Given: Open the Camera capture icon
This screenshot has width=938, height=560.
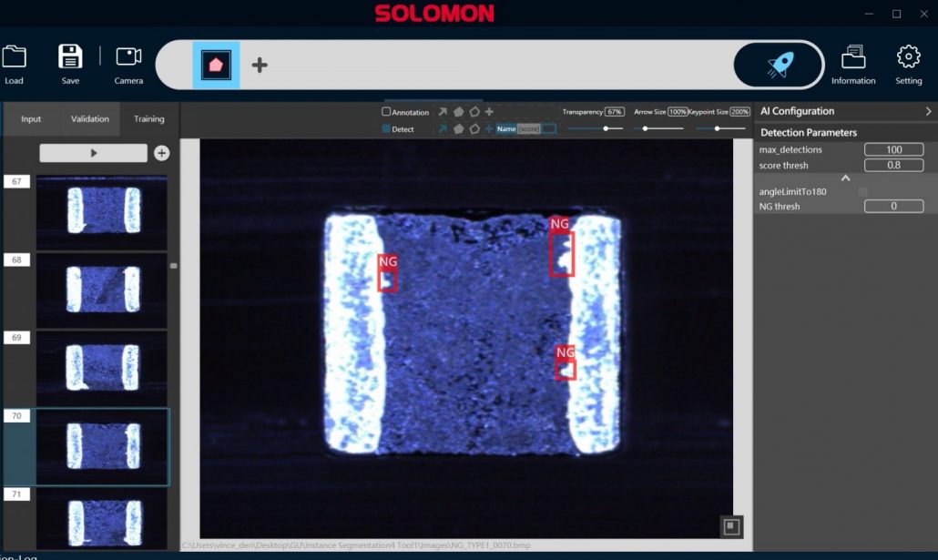Looking at the screenshot, I should (127, 56).
